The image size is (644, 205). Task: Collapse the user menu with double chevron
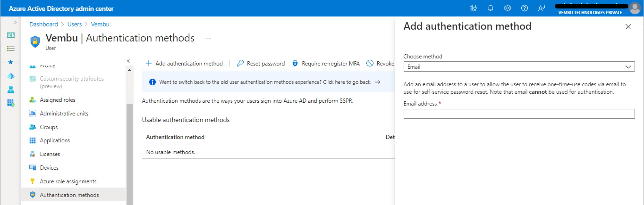pos(128,61)
